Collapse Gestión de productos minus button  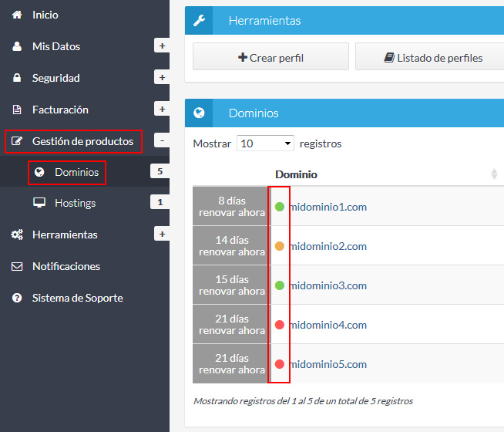tap(162, 141)
